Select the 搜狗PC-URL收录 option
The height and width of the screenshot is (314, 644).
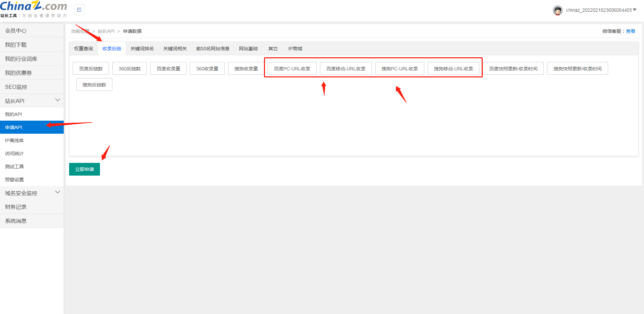(x=400, y=68)
